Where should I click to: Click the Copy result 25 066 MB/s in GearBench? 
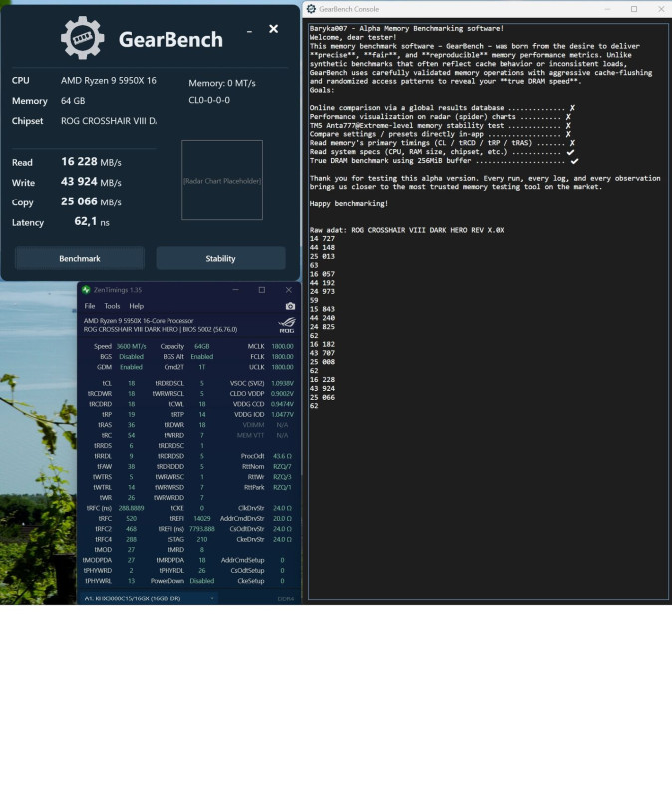pyautogui.click(x=91, y=201)
